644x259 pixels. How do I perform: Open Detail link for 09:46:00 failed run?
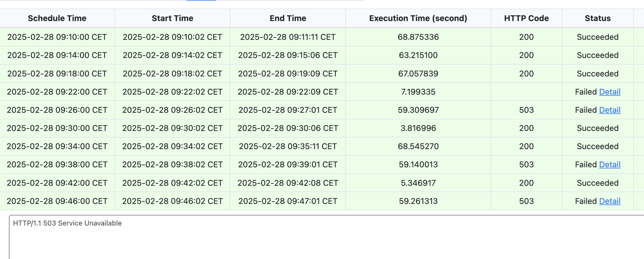(610, 201)
